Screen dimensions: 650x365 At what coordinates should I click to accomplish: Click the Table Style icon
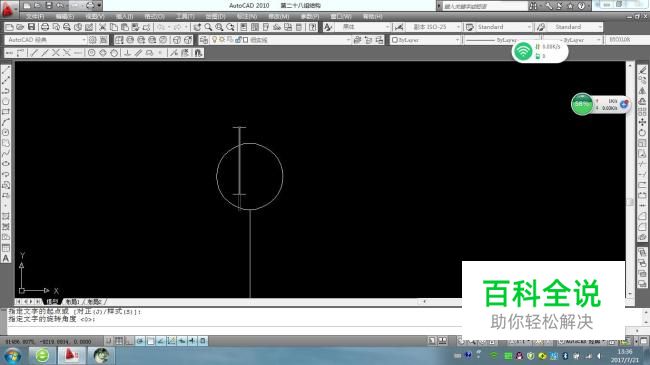(469, 27)
